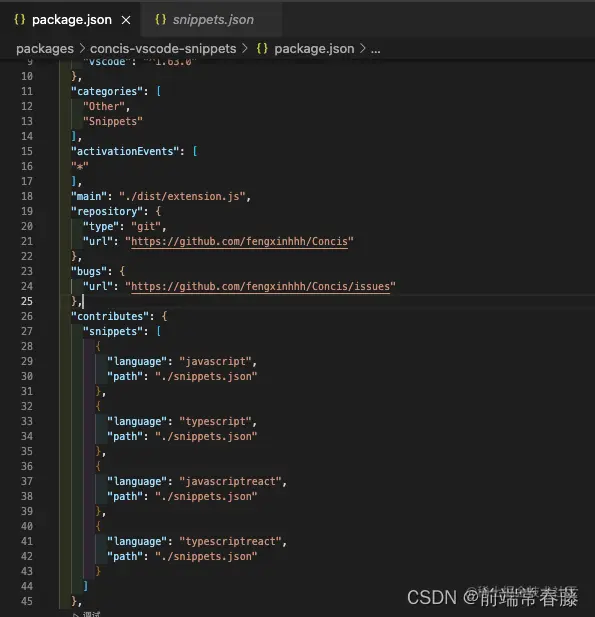Open the GitHub Concis issues URL link
Viewport: 595px width, 617px height.
coord(260,286)
